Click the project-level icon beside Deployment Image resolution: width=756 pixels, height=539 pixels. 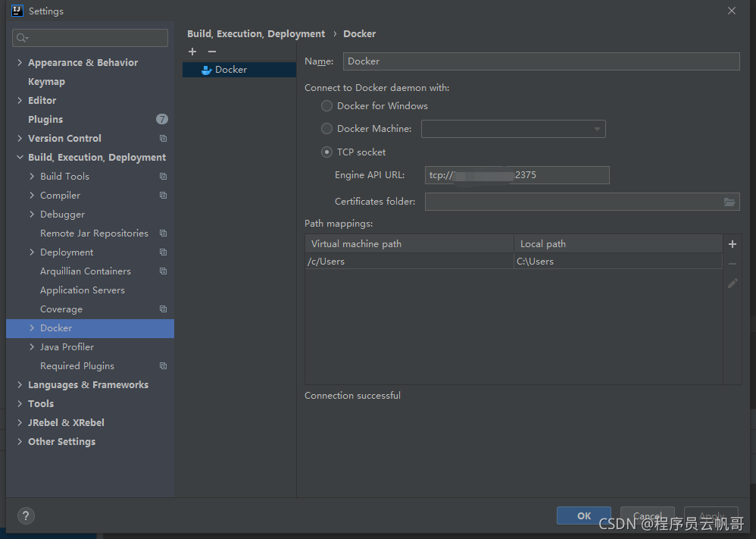click(x=164, y=252)
